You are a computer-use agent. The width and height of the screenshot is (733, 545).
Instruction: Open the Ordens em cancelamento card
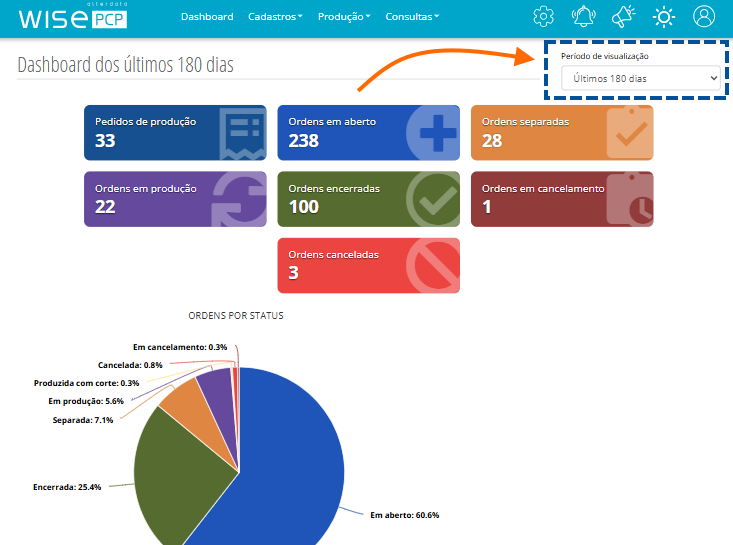pos(562,199)
